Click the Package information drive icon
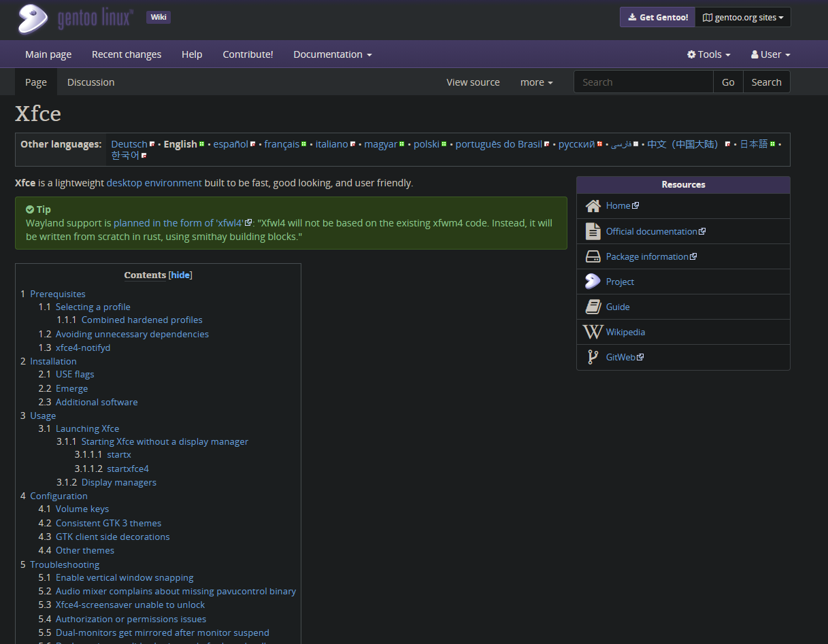 pyautogui.click(x=593, y=256)
